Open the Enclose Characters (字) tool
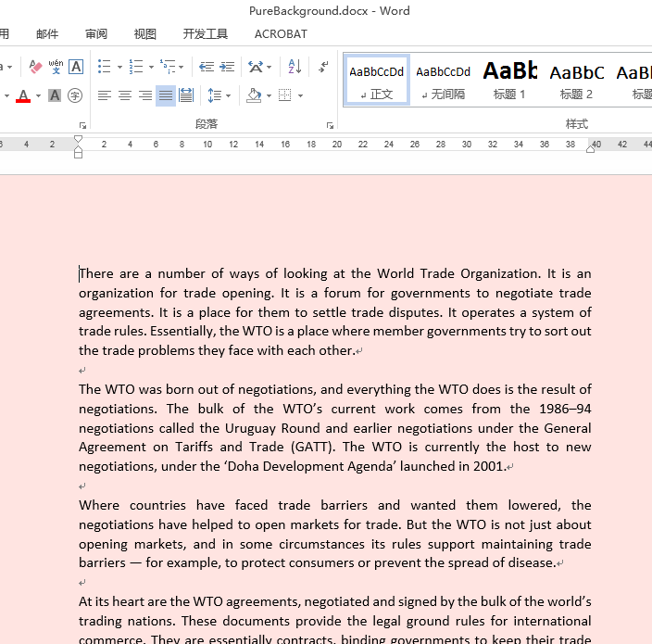652x644 pixels. (75, 95)
